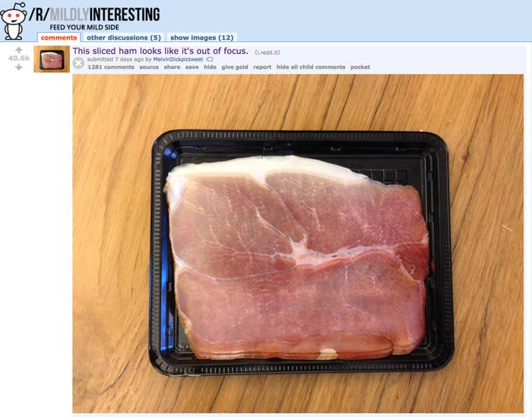Visit the i.redd.it domain link
Viewport: 532px width, 420px height.
tap(268, 52)
